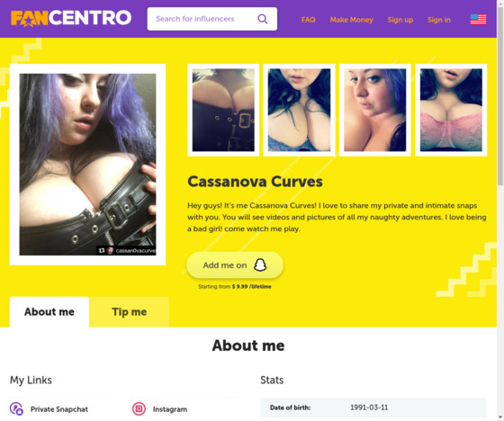Screen dimensions: 504x421
Task: Click the Private Snapchat icon
Action: pos(16,408)
